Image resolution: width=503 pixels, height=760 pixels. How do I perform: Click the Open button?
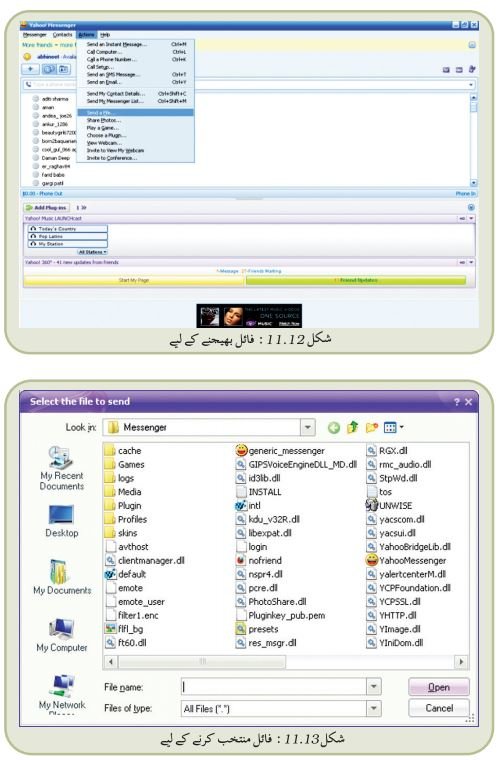coord(439,687)
